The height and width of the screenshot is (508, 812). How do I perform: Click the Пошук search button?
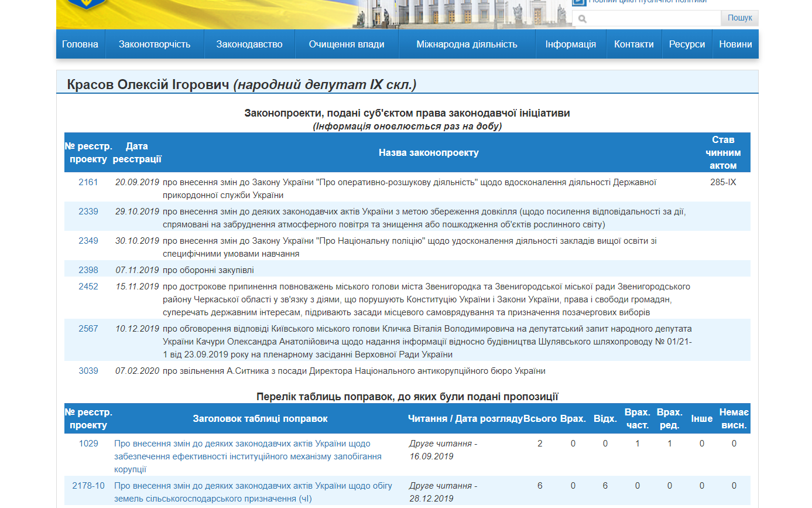click(x=739, y=18)
